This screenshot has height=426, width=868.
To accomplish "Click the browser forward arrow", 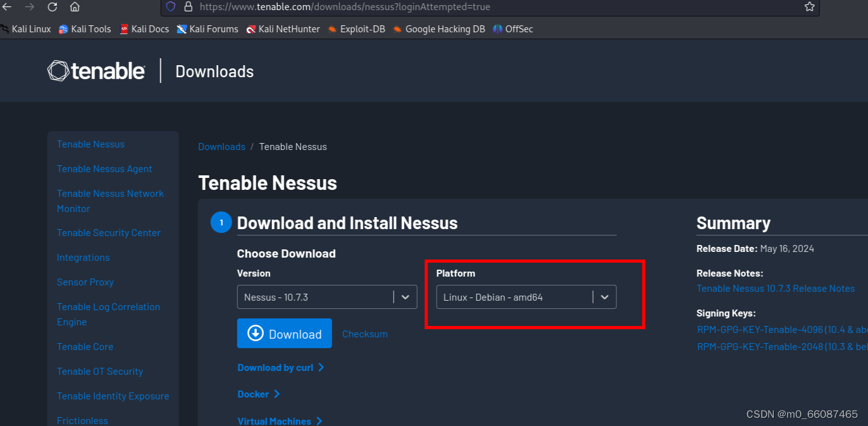I will 29,7.
